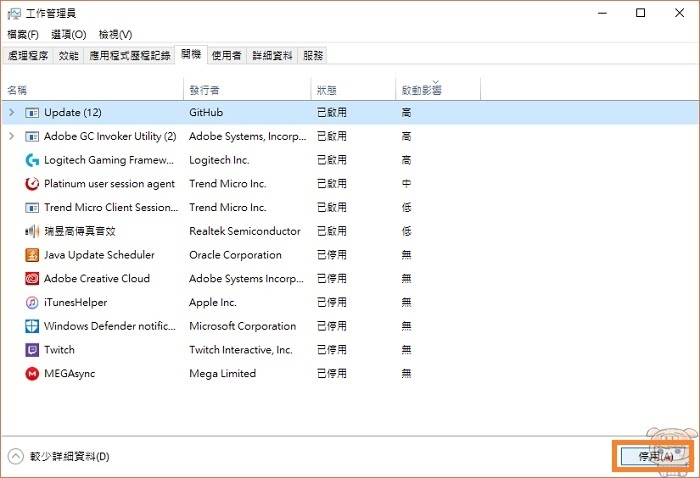
Task: Click the Microsoft Corporation publisher cell
Action: pyautogui.click(x=242, y=326)
